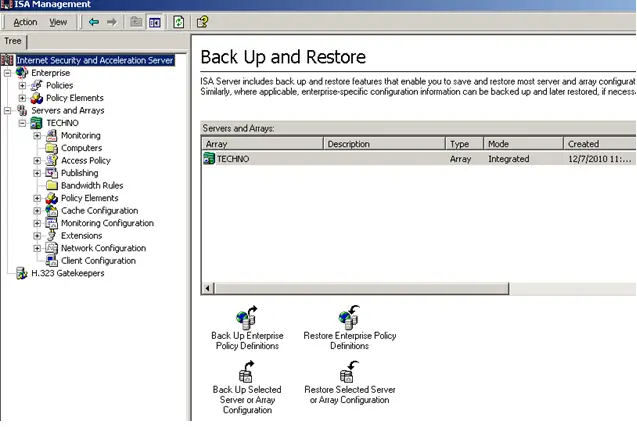The height and width of the screenshot is (427, 637).
Task: Click Back Up Enterprise Policy Definitions label
Action: tap(247, 340)
